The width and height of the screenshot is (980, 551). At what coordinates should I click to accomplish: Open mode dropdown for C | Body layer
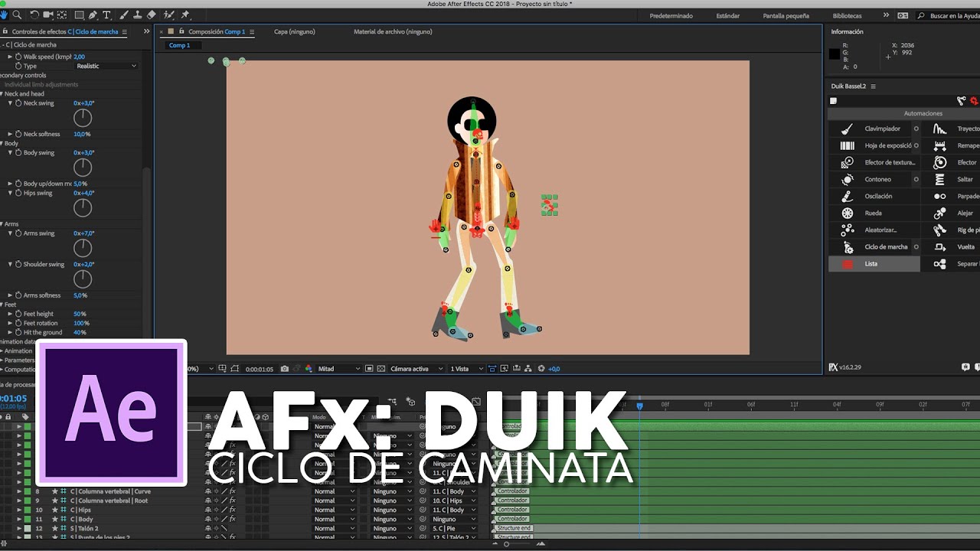point(334,519)
